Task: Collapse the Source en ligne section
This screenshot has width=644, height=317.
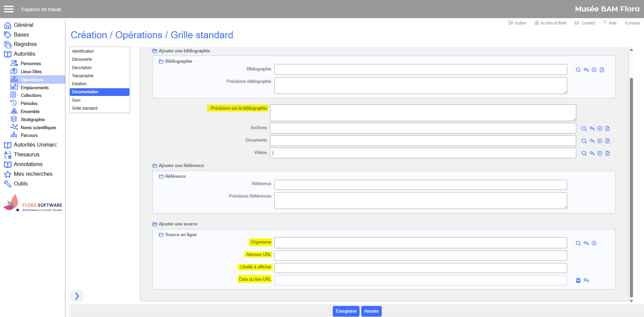Action: point(161,235)
